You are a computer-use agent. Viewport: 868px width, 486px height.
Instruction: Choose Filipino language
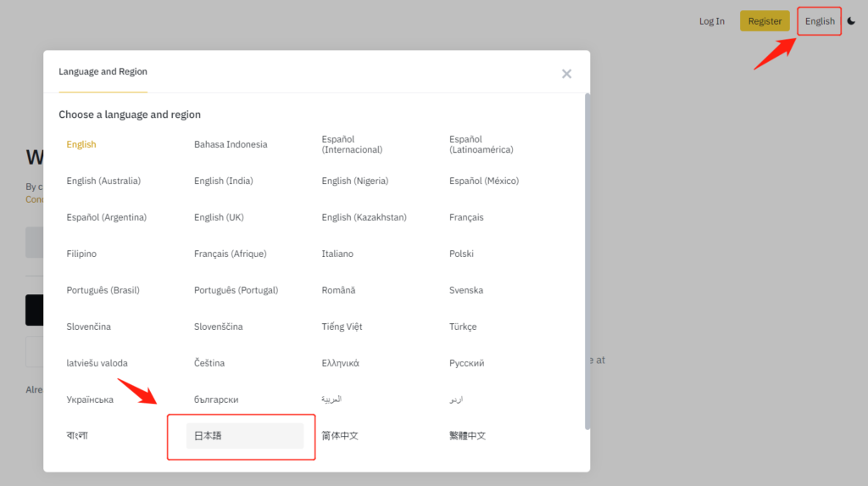pos(81,254)
